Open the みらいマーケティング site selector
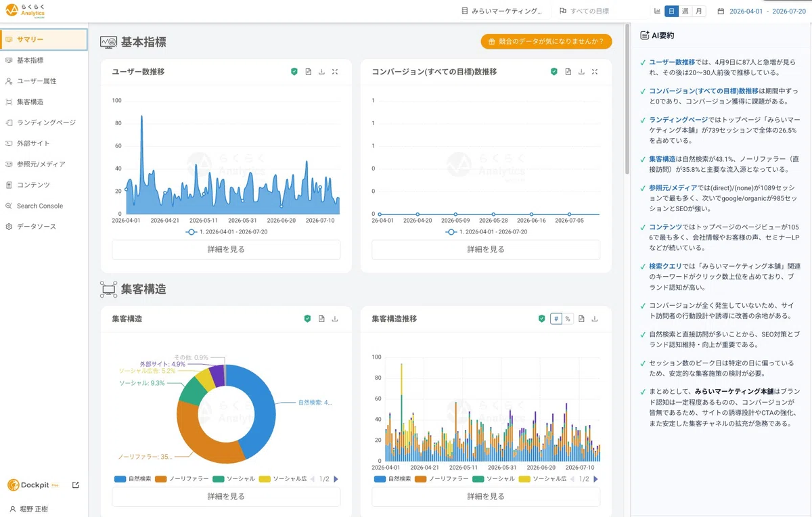 502,11
